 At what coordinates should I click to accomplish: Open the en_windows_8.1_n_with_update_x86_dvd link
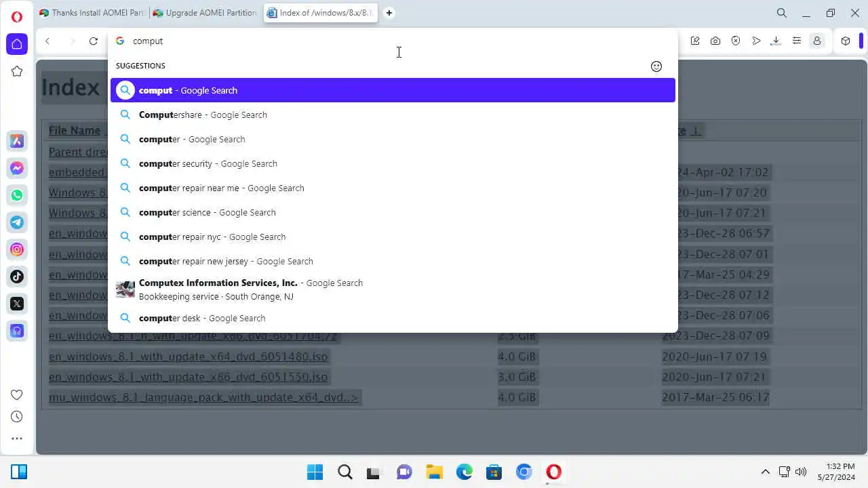click(x=193, y=336)
